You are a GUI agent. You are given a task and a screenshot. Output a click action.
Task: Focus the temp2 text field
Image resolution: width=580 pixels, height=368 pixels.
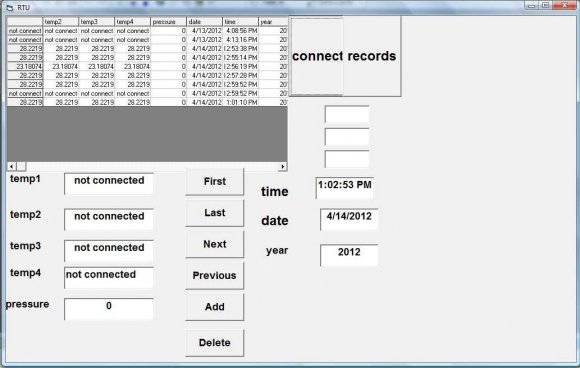(x=109, y=219)
